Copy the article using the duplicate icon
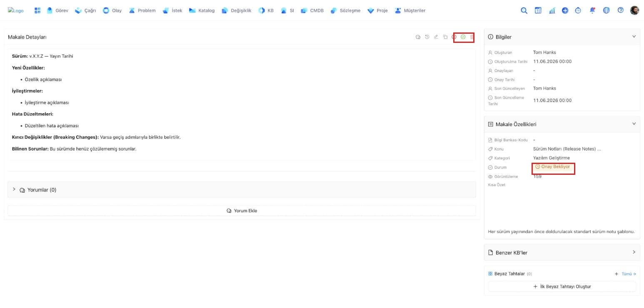This screenshot has width=644, height=308. coord(445,37)
